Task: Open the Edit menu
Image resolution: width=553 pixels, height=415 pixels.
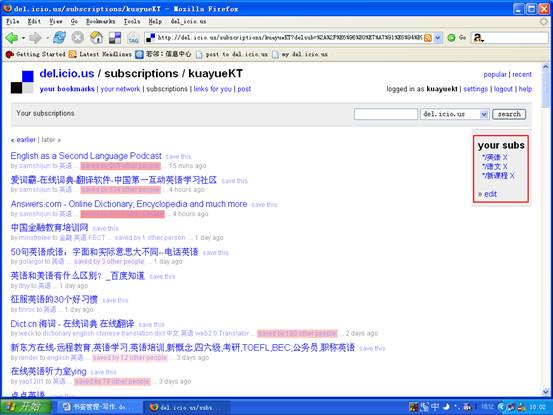Action: (34, 22)
